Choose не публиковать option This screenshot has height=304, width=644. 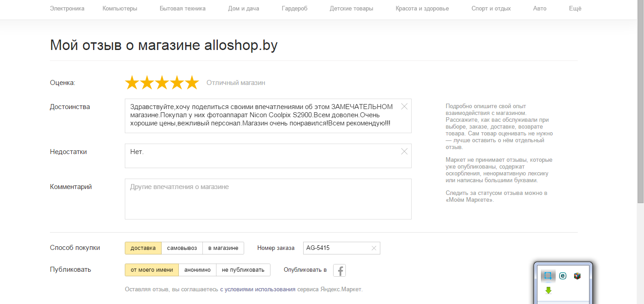(243, 270)
